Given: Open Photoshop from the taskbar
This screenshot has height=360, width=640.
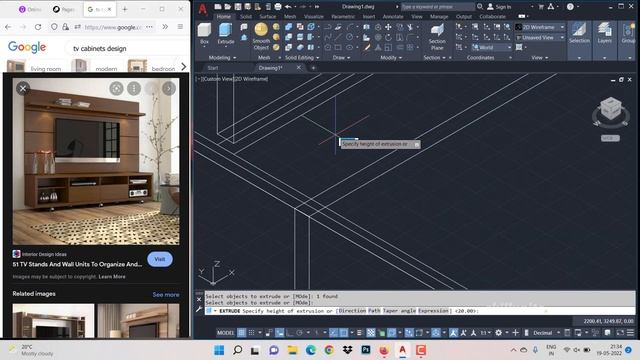Looking at the screenshot, I should pyautogui.click(x=366, y=350).
